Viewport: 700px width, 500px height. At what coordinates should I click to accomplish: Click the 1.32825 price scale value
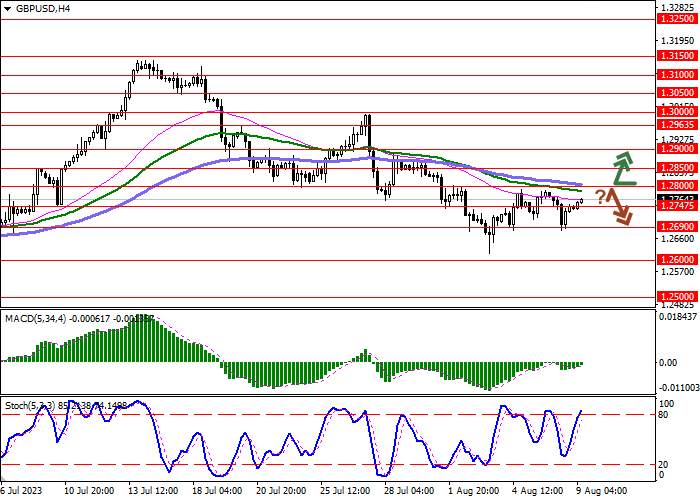pos(678,8)
